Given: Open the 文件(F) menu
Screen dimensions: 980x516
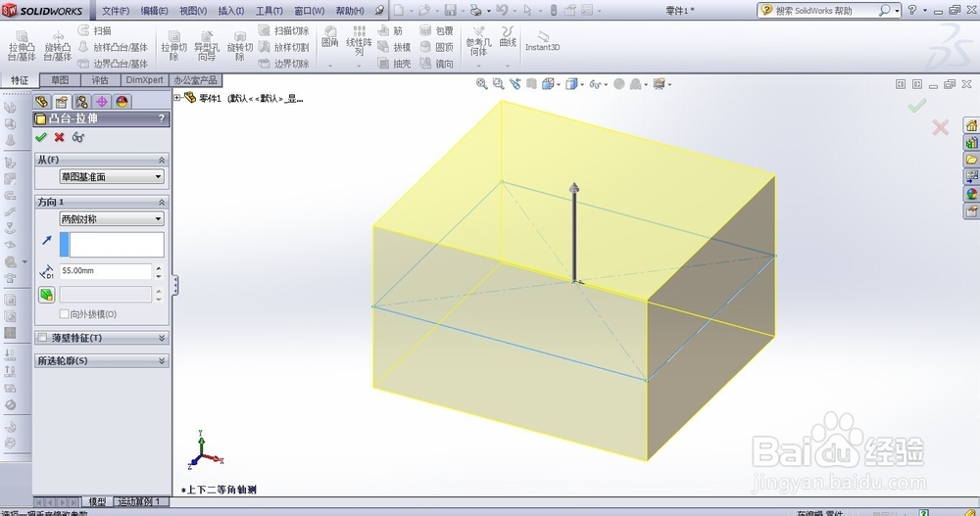Looking at the screenshot, I should [x=116, y=11].
